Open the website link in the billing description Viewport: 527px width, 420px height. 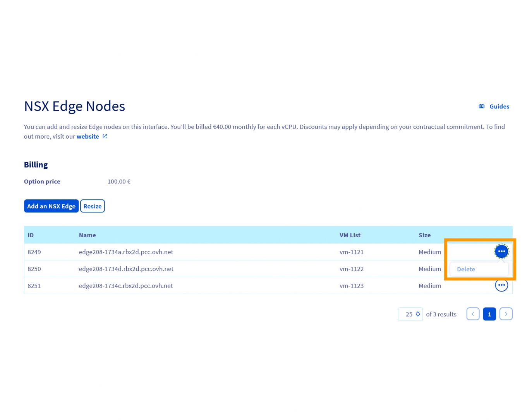click(x=87, y=136)
